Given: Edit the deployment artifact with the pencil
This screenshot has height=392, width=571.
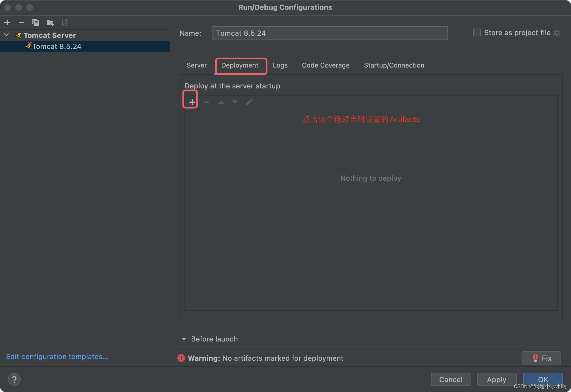Looking at the screenshot, I should (x=249, y=102).
